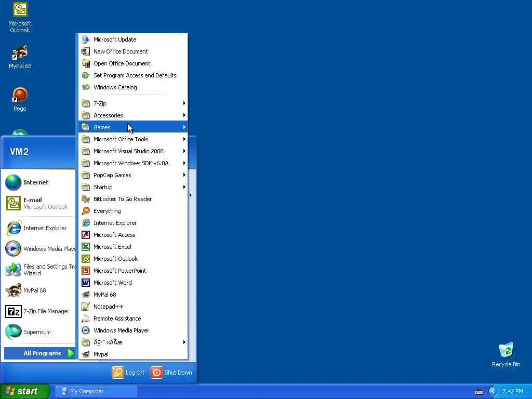Click the Open Office Document icon
Screen dimensions: 532x399
point(86,63)
